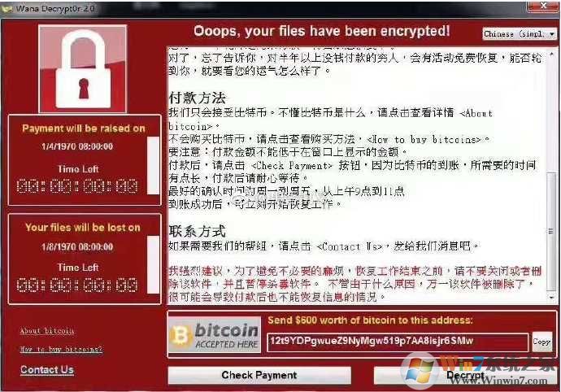Open the Chinese (simpl.) language dropdown
The height and width of the screenshot is (392, 561).
tap(520, 33)
